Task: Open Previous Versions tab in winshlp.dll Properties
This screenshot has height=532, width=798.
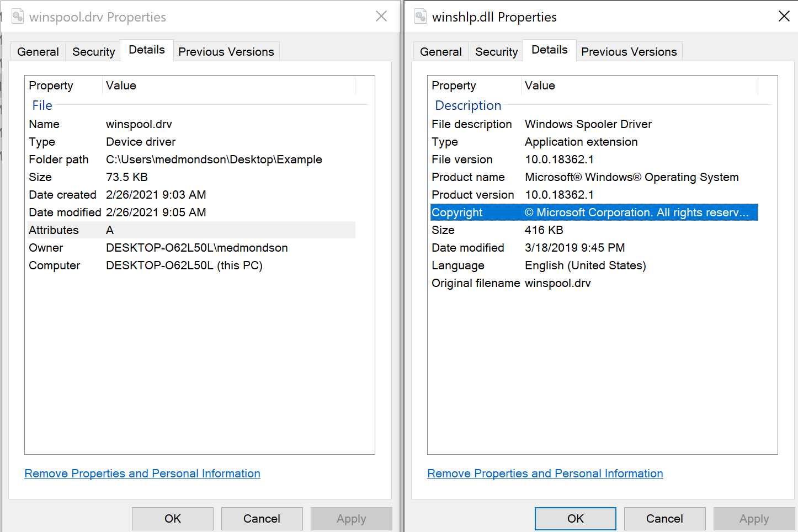Action: pos(629,51)
